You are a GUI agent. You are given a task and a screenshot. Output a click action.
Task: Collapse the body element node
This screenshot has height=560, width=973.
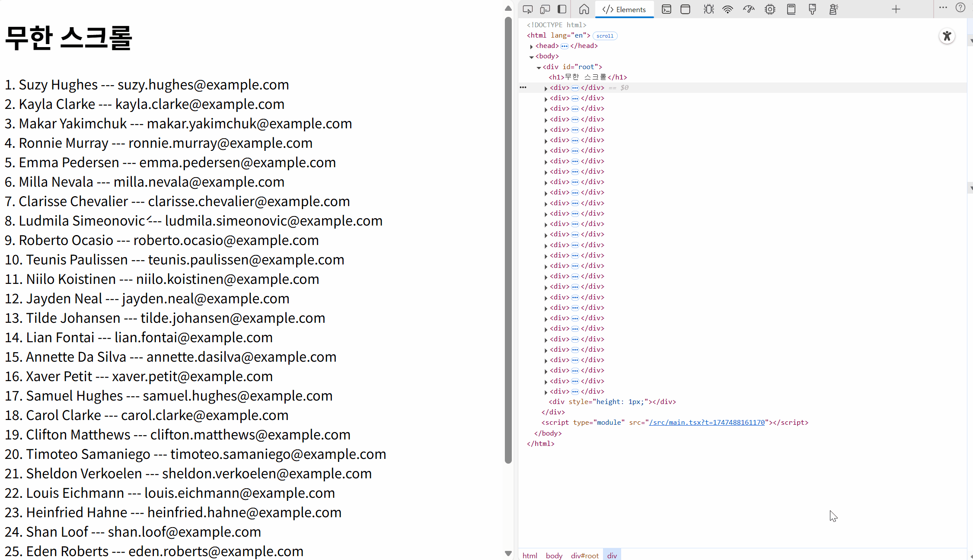click(x=531, y=57)
